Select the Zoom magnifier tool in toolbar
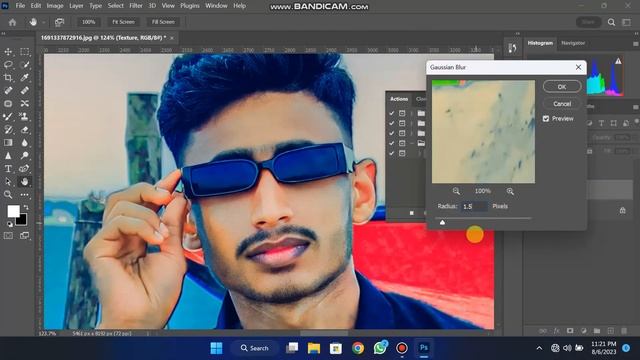The width and height of the screenshot is (640, 360). (8, 195)
